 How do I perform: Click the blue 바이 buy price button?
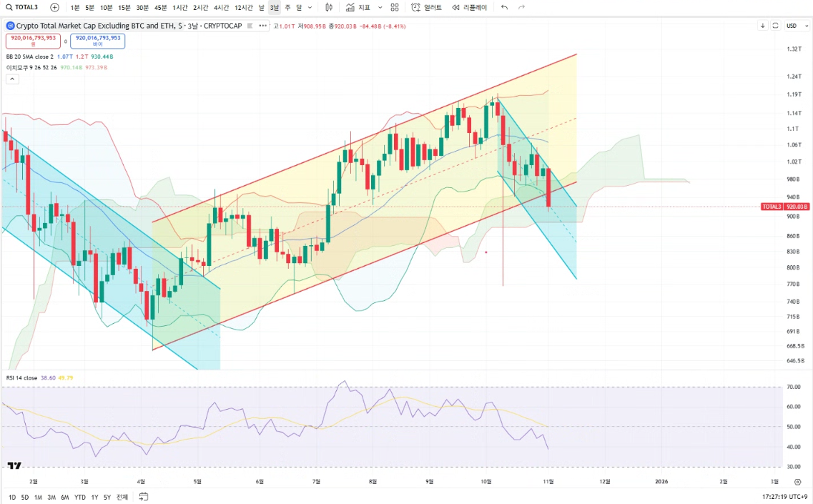tap(97, 41)
